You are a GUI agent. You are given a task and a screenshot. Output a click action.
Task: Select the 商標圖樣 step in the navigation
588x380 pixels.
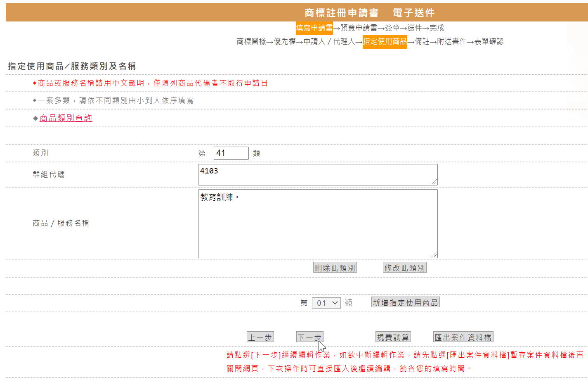pyautogui.click(x=251, y=41)
